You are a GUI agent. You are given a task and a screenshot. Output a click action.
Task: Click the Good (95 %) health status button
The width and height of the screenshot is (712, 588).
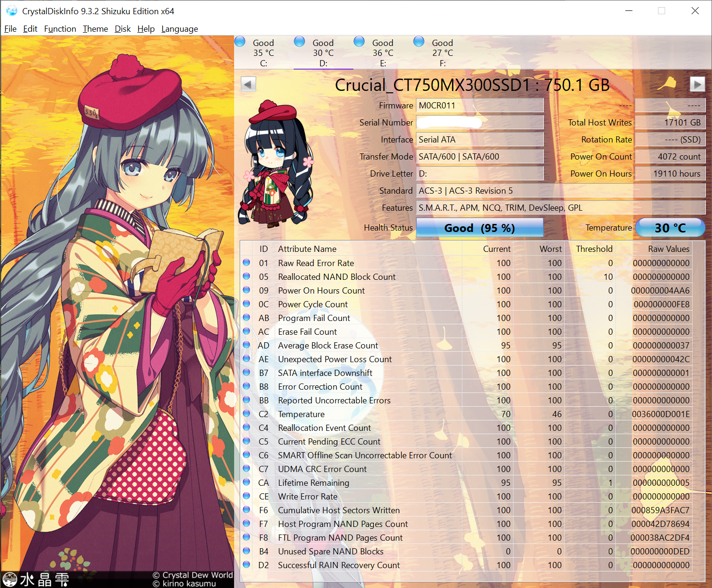coord(479,228)
